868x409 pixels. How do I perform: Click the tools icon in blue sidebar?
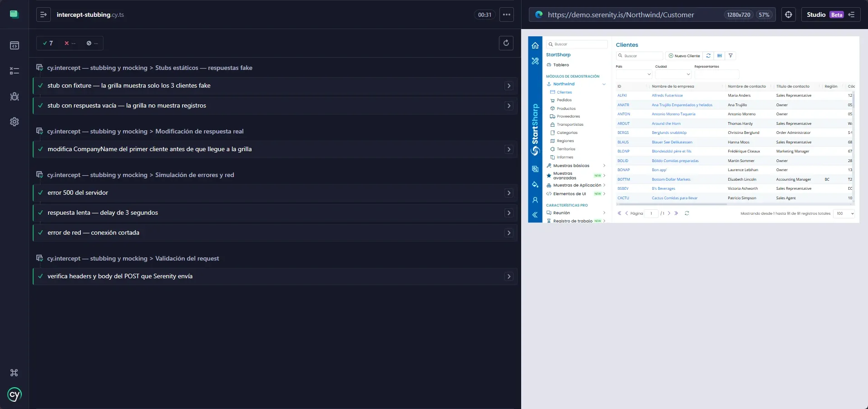tap(535, 61)
